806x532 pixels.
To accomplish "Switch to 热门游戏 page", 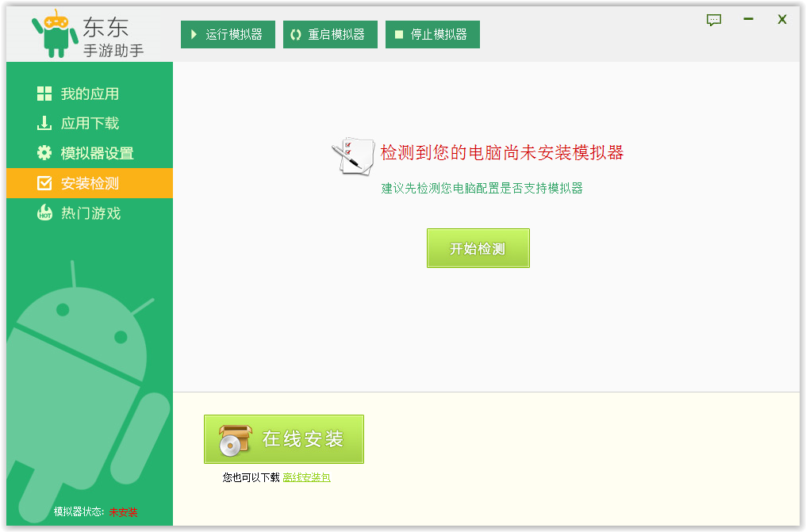I will [x=90, y=213].
